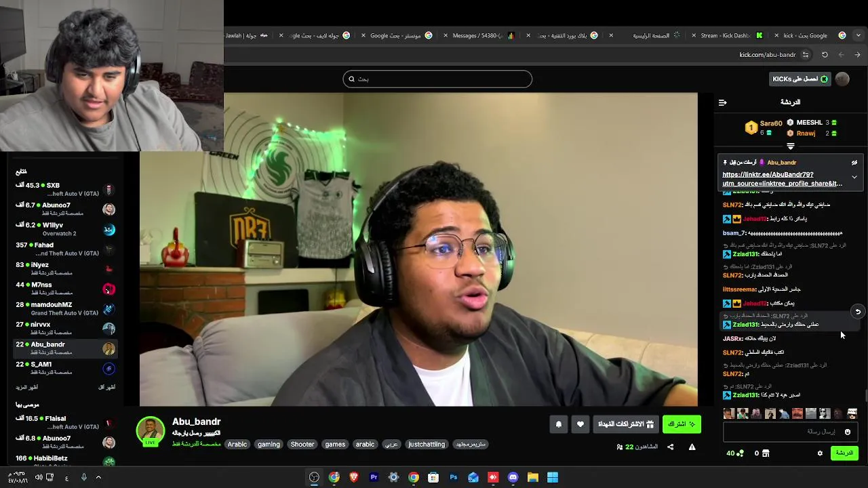The width and height of the screenshot is (868, 488).
Task: Toggle notifications bell for Abu_bandr
Action: [559, 424]
